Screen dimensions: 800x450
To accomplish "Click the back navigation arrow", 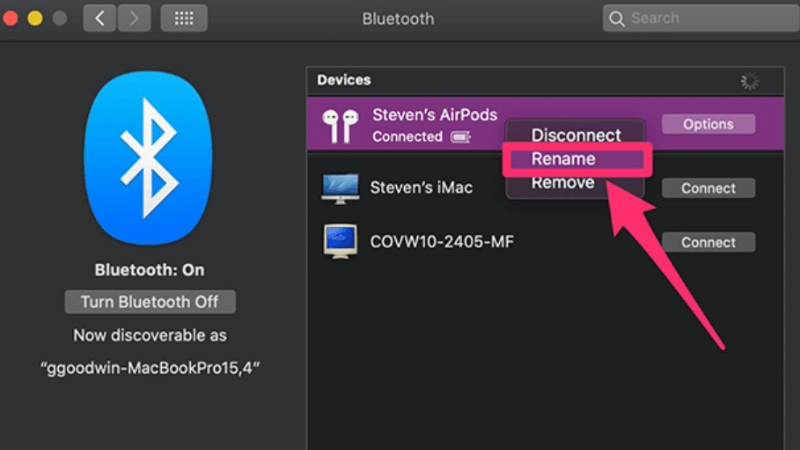I will point(100,18).
